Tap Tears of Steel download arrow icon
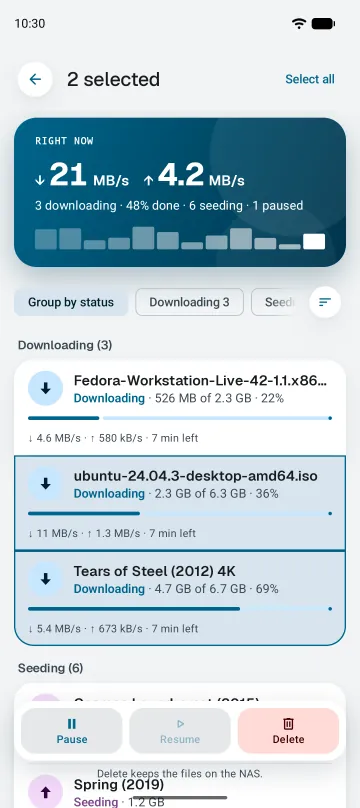 (45, 579)
